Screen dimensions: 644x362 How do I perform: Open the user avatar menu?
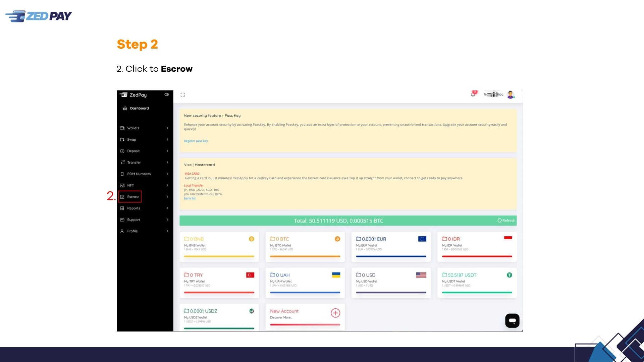pyautogui.click(x=511, y=95)
